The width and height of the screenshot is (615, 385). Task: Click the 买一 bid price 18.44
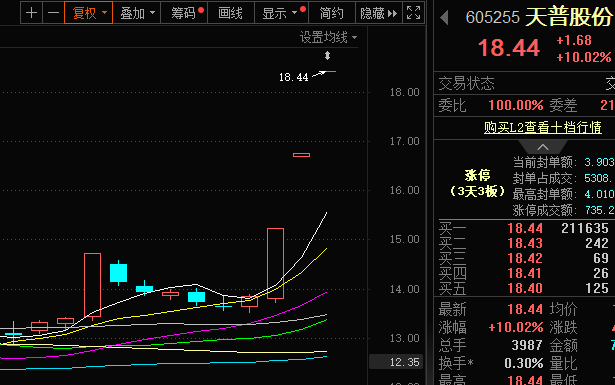tap(525, 228)
